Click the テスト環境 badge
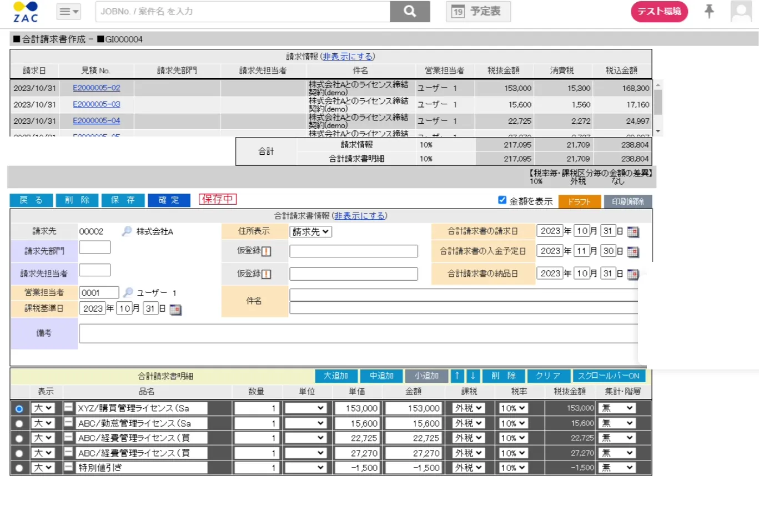The height and width of the screenshot is (532, 759). pos(659,11)
